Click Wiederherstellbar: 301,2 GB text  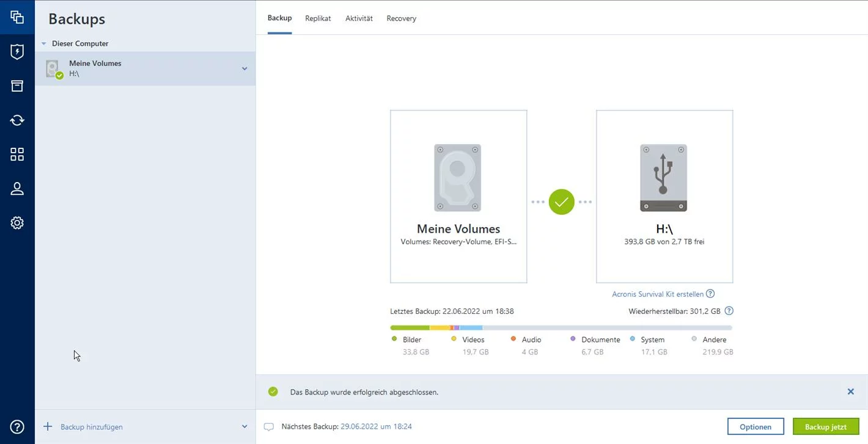tap(674, 311)
